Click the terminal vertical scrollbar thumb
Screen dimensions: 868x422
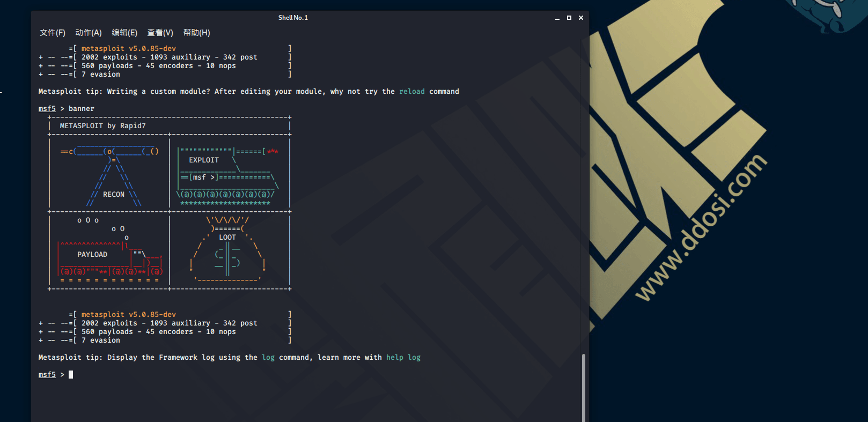click(584, 387)
